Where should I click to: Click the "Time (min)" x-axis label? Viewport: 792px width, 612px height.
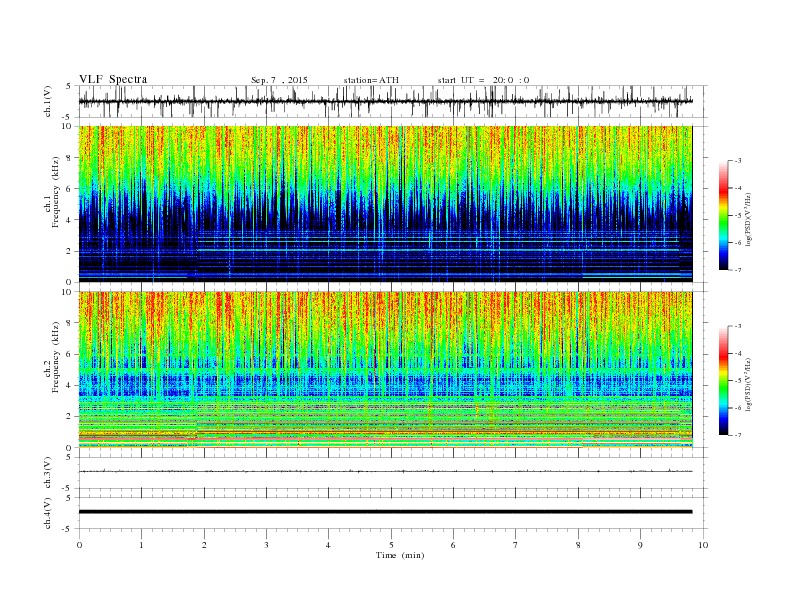(400, 555)
